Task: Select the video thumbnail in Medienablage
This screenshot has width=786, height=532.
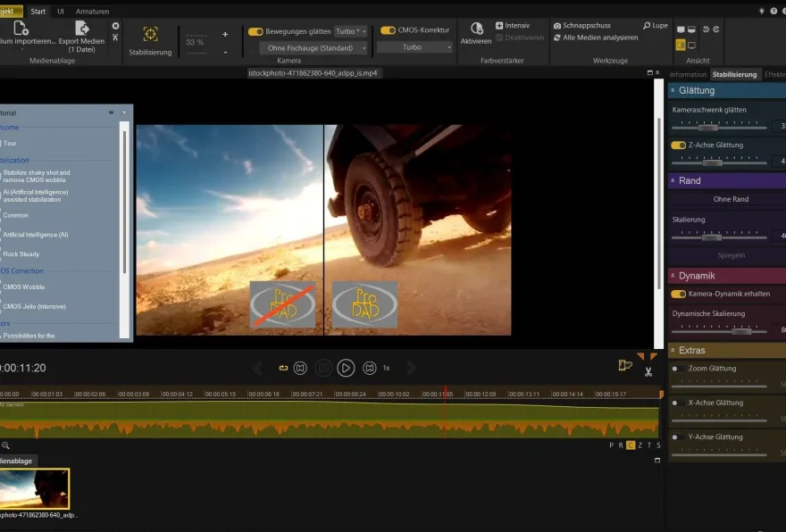Action: [35, 489]
